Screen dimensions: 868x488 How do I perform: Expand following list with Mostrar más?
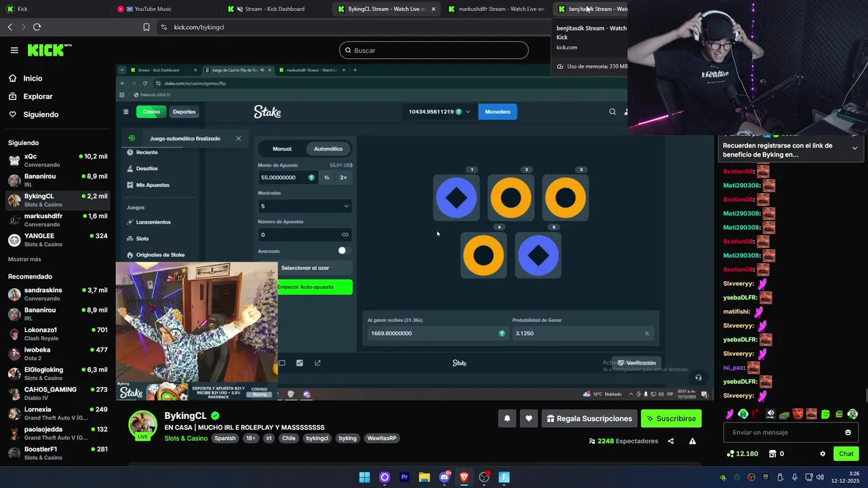(24, 259)
